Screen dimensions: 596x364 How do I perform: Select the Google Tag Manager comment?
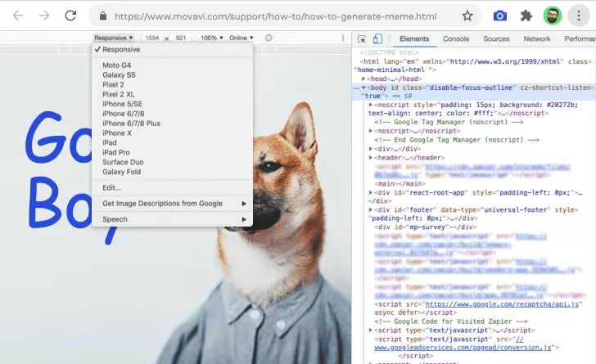[449, 122]
